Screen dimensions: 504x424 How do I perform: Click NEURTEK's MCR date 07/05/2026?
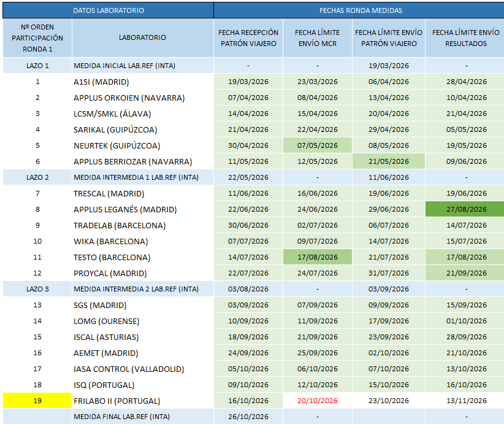pos(318,145)
